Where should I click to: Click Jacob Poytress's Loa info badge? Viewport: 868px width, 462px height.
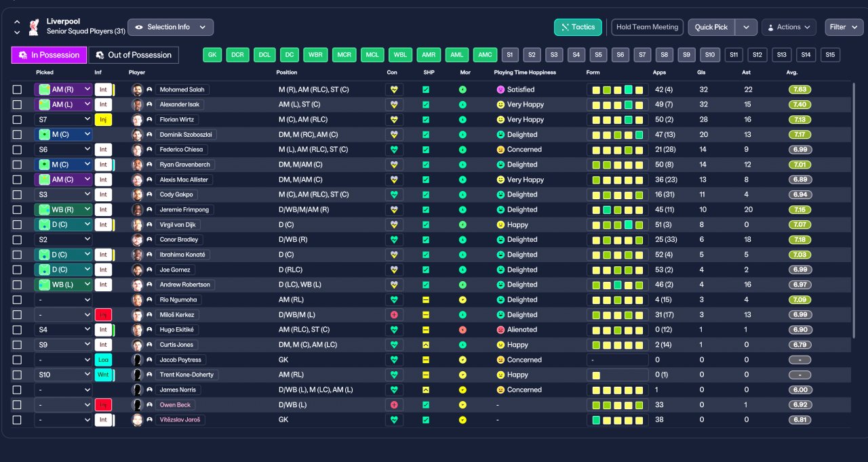click(103, 360)
